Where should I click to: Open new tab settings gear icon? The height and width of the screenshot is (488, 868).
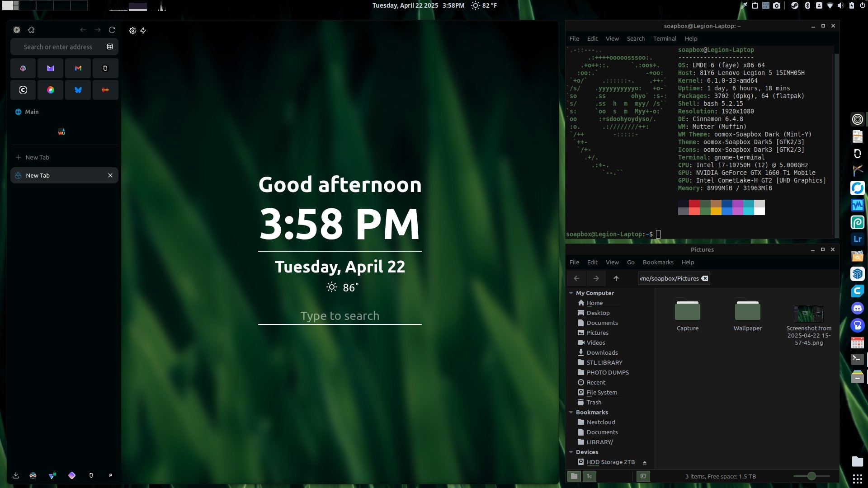click(x=132, y=31)
